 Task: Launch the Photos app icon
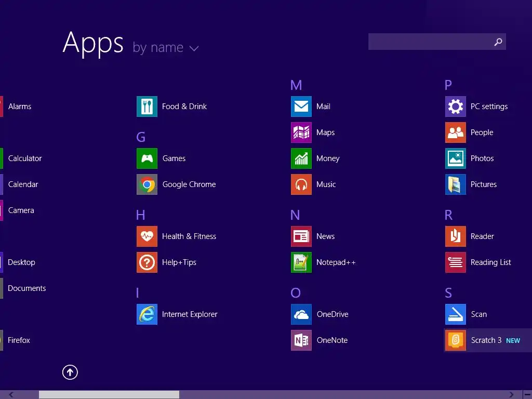(456, 158)
